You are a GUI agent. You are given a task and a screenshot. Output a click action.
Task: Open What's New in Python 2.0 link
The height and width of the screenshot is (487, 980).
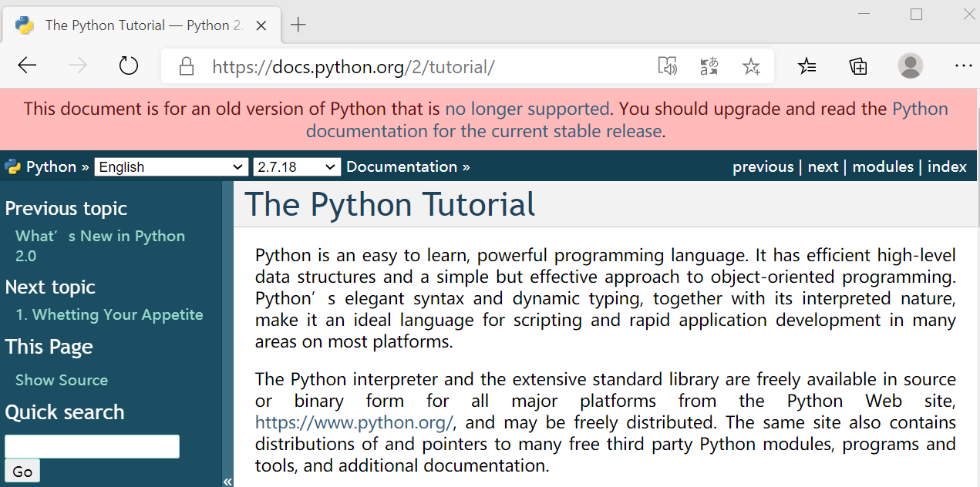(x=100, y=246)
